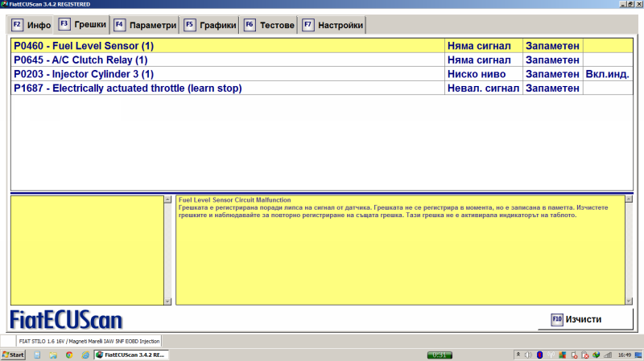Open the Графики tab
Screen dimensions: 644x361
[x=210, y=25]
